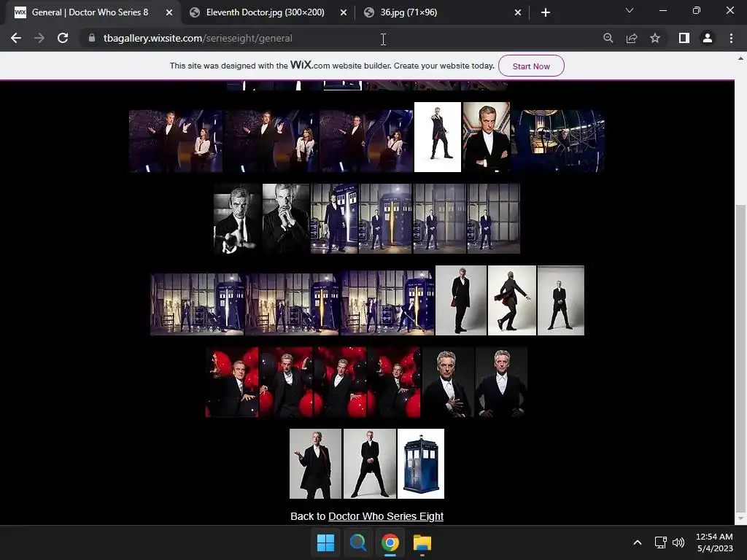Screen dimensions: 747x560
Task: Open the Chrome three-dot menu
Action: point(731,38)
